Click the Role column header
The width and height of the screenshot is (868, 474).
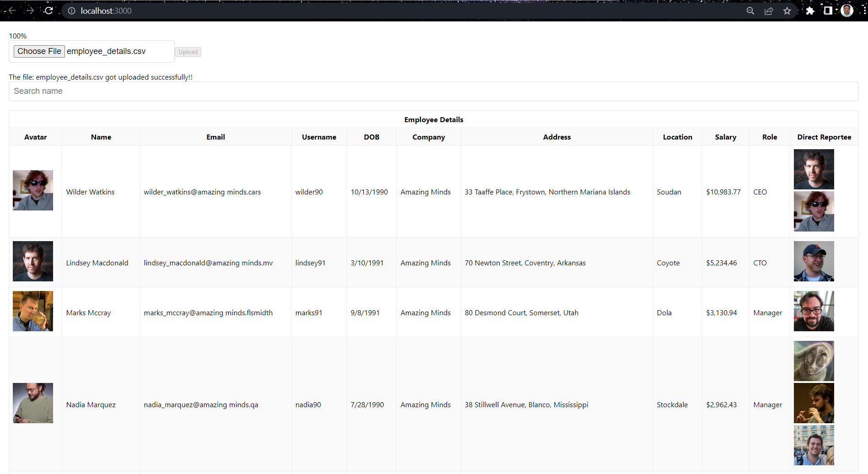point(770,137)
